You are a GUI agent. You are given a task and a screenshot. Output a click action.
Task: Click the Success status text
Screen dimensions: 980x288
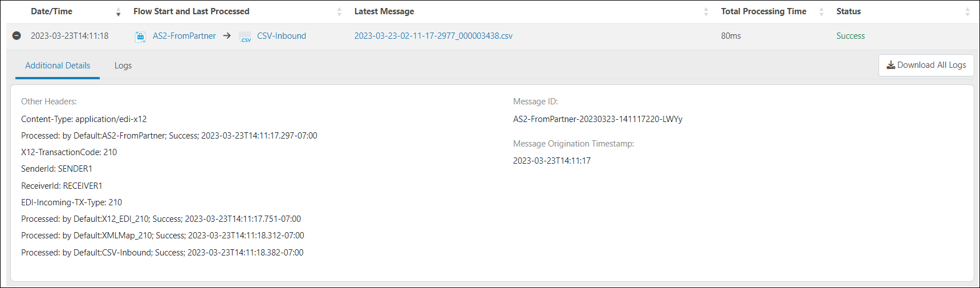point(850,36)
